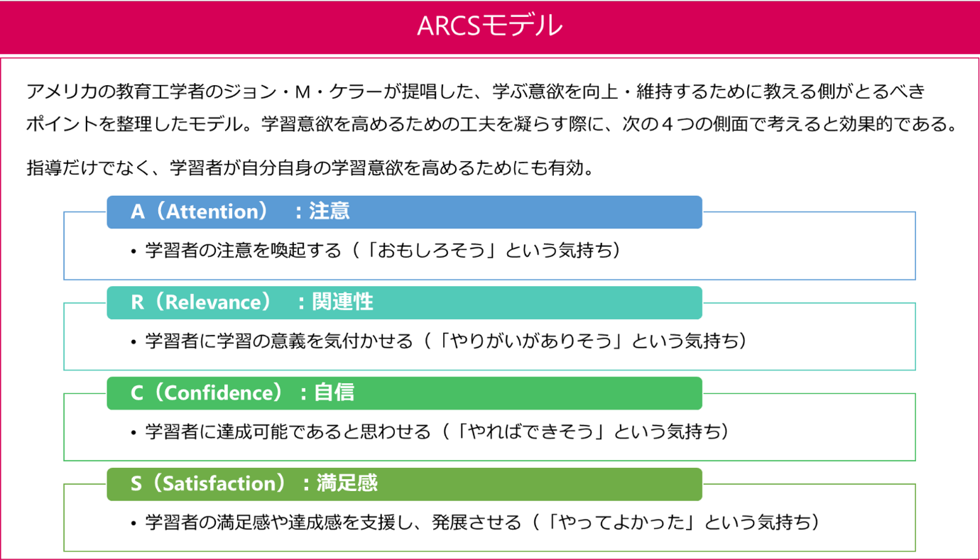Select the R (Relevance) 関連性 header
This screenshot has width=980, height=560.
click(x=404, y=302)
